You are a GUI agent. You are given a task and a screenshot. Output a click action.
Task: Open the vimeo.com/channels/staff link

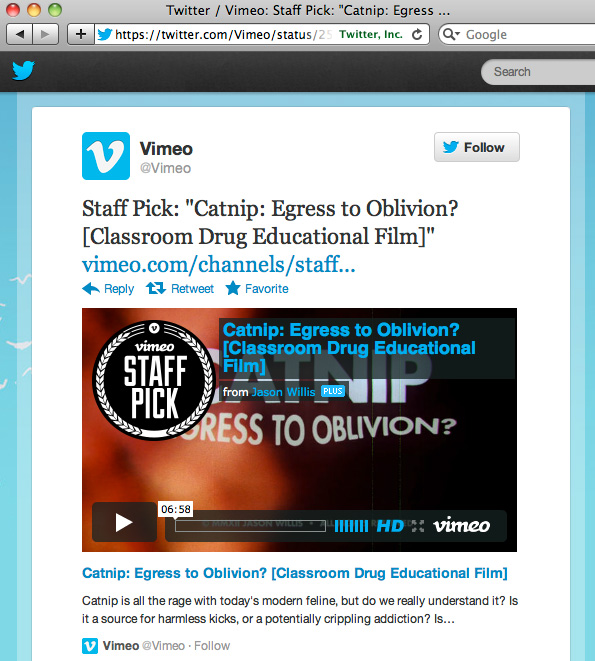click(x=218, y=264)
